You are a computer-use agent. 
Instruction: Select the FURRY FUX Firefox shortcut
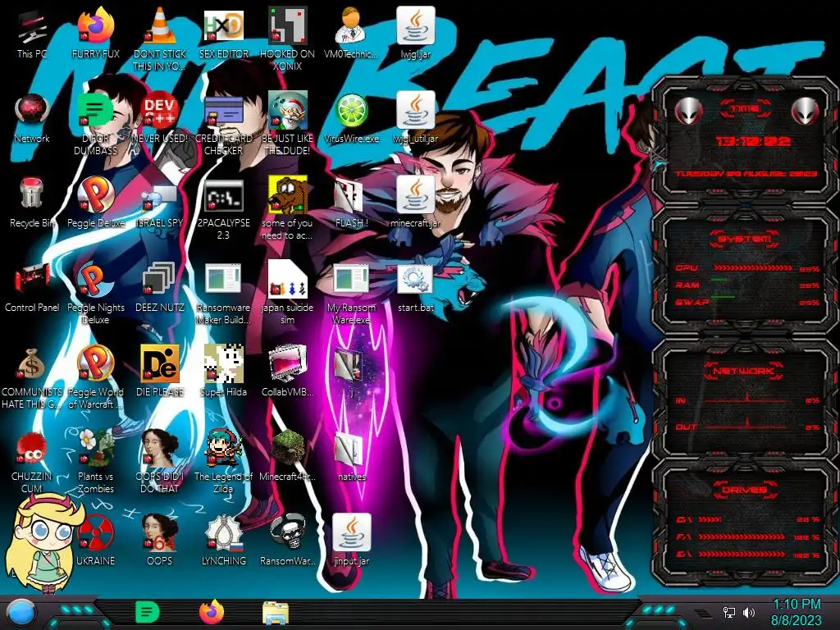point(96,34)
